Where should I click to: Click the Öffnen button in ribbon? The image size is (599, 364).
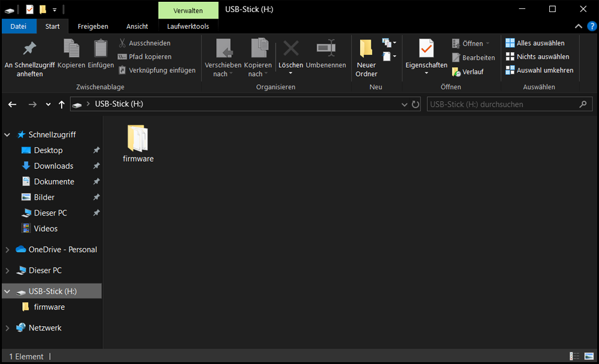click(x=470, y=44)
